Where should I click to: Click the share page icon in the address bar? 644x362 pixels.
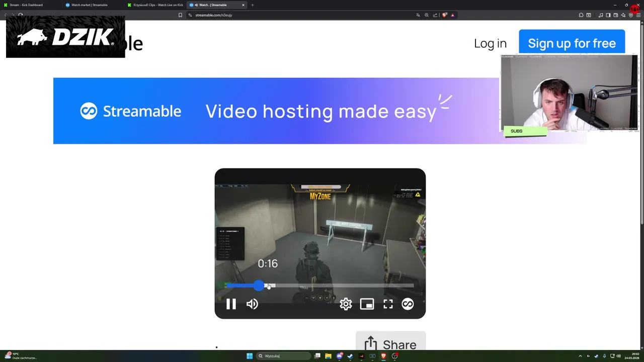tap(435, 15)
